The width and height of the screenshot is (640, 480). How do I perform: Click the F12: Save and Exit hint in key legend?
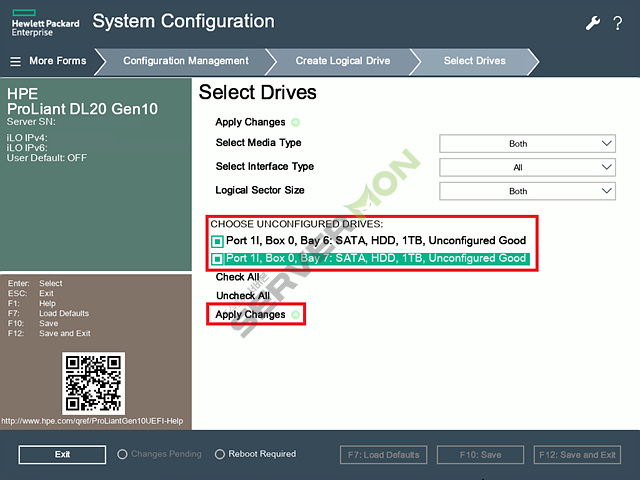(49, 333)
